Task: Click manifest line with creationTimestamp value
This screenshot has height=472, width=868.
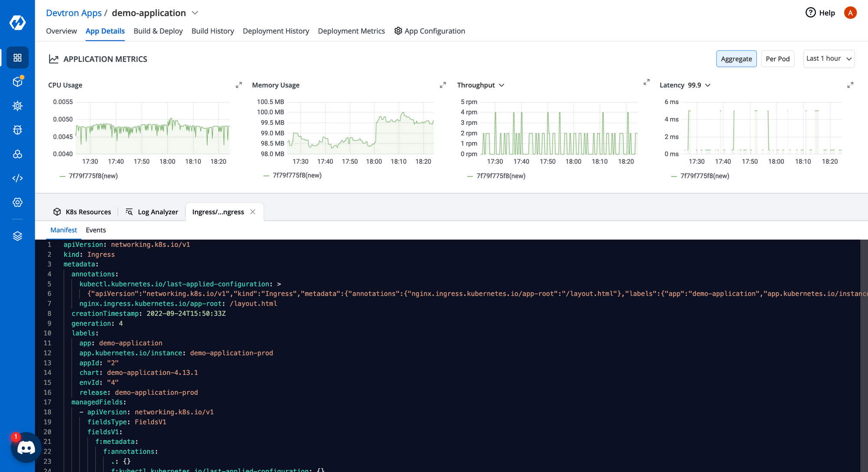Action: tap(148, 313)
